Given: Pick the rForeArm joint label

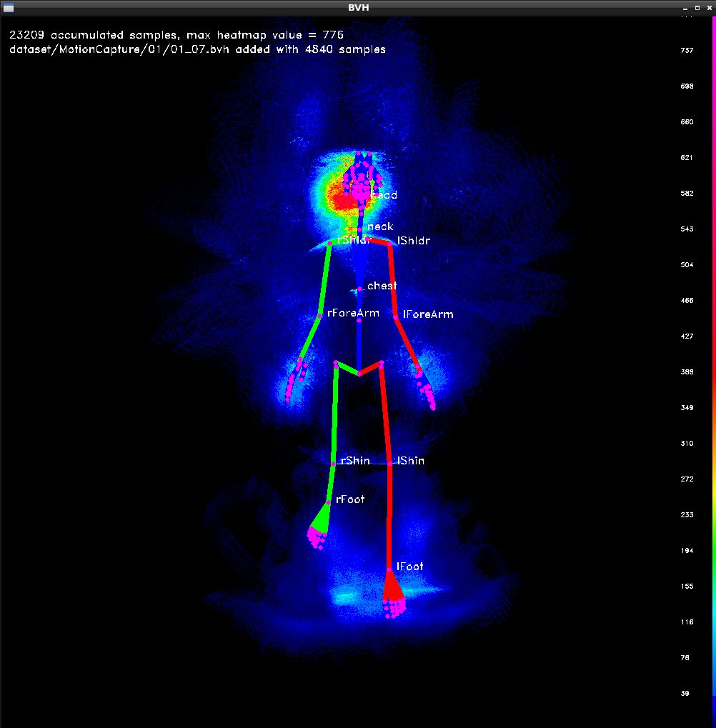Looking at the screenshot, I should point(353,313).
